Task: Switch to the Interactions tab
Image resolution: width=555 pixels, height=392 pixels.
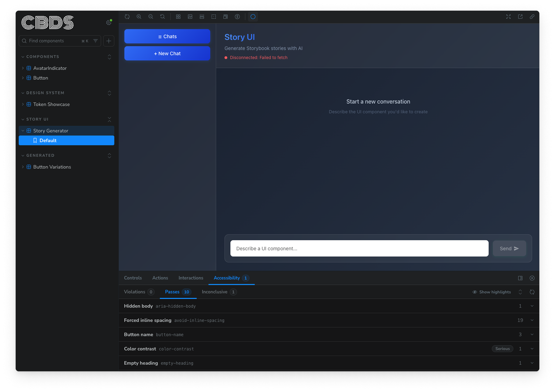Action: point(191,278)
